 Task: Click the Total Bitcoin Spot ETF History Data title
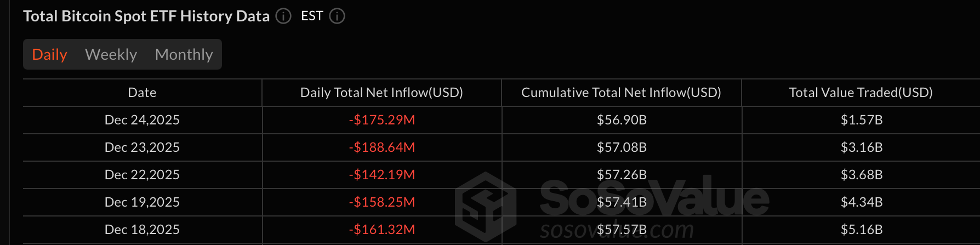tap(146, 16)
